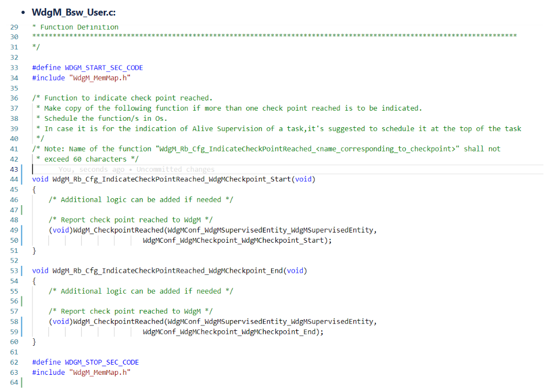
Task: Click 'WdgMConf_WdgMCheckpoint_WdgMCheckpoint_End' argument
Action: click(229, 332)
